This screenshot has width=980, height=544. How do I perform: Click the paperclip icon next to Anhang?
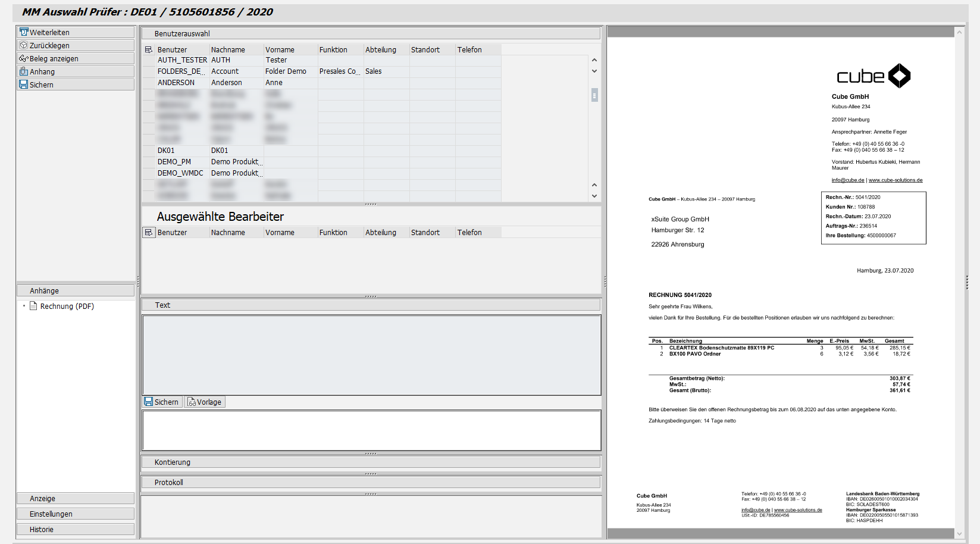pyautogui.click(x=24, y=71)
